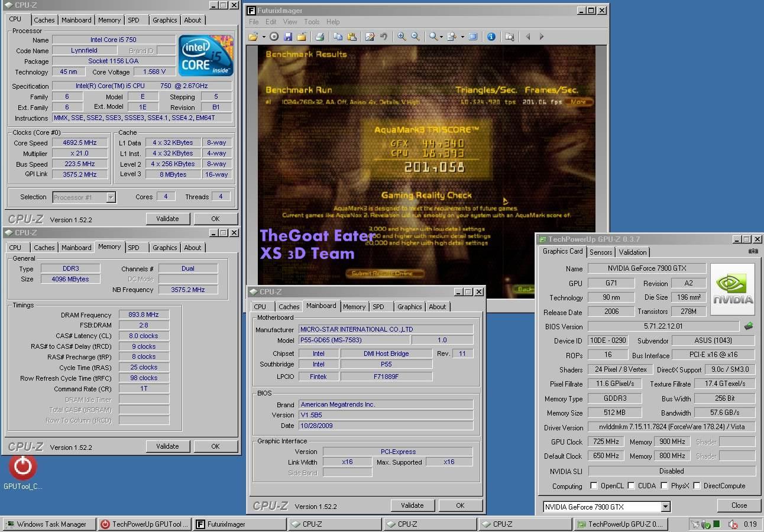Click the NVIDIA logo in GPU-Z
Image resolution: width=764 pixels, height=532 pixels.
[733, 290]
